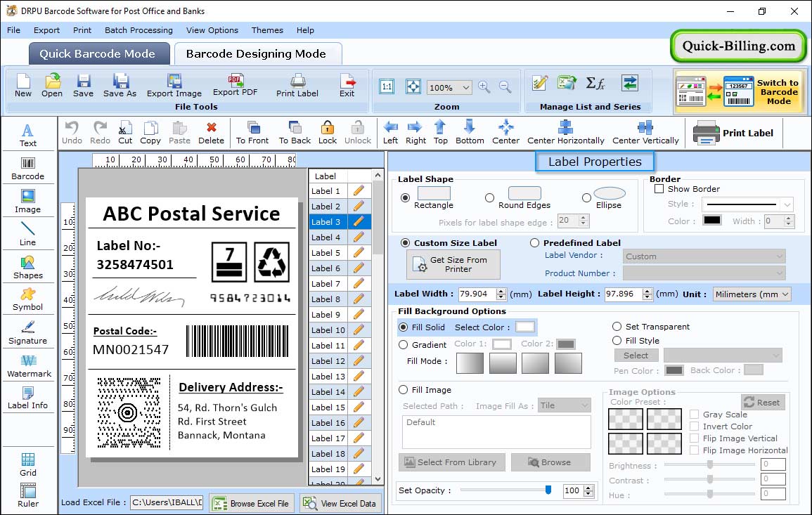Viewport: 812px width, 515px height.
Task: Switch to Quick Barcode Mode tab
Action: click(x=98, y=54)
